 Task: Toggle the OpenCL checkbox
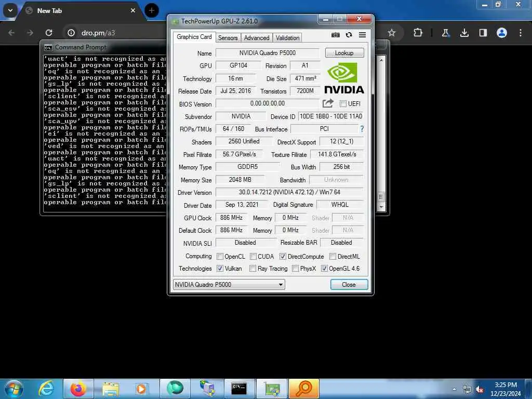tap(220, 257)
